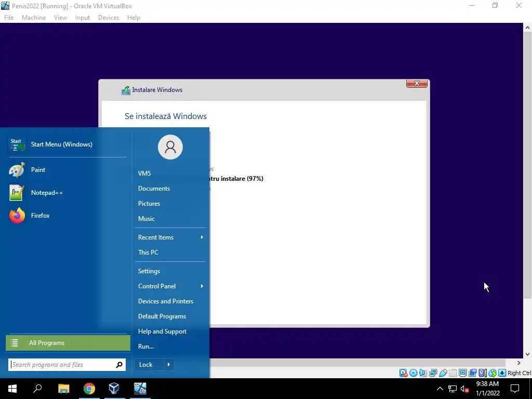
Task: Switch to VirtualBox cube icon on taskbar
Action: tap(114, 389)
